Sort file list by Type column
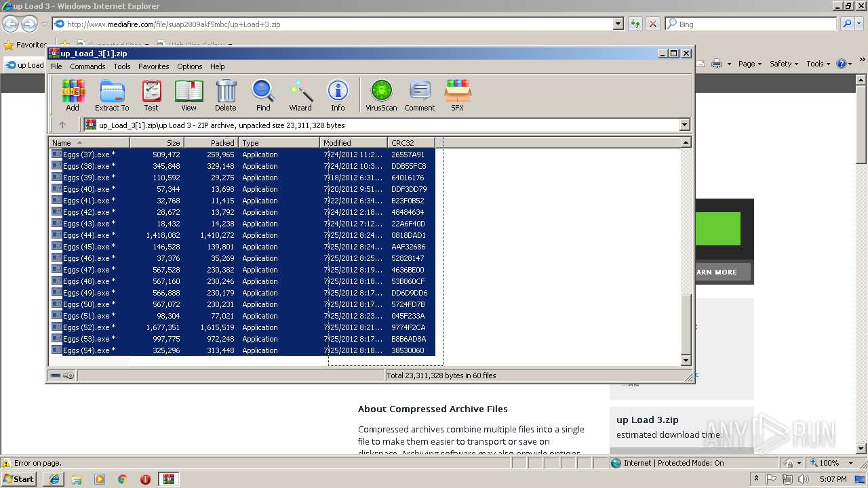This screenshot has width=868, height=488. (279, 142)
